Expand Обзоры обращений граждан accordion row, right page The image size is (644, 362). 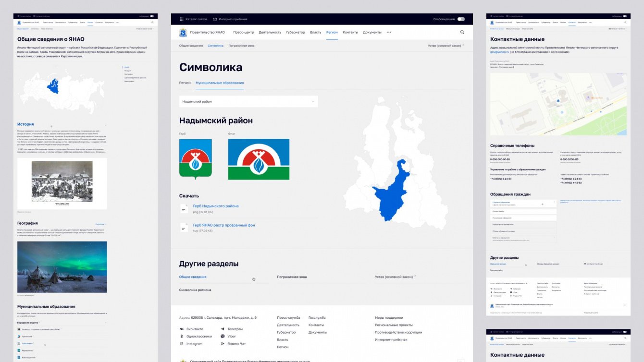click(523, 231)
